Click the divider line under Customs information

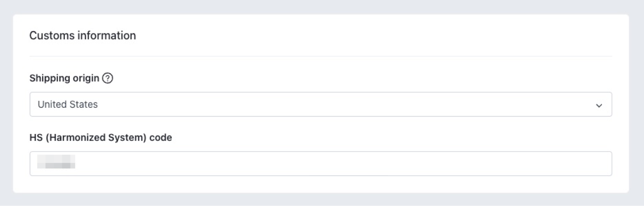(x=320, y=56)
